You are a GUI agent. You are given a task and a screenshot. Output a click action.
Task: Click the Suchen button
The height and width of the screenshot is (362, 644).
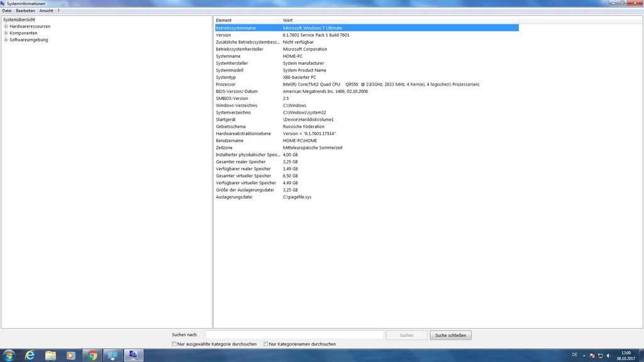tap(407, 336)
